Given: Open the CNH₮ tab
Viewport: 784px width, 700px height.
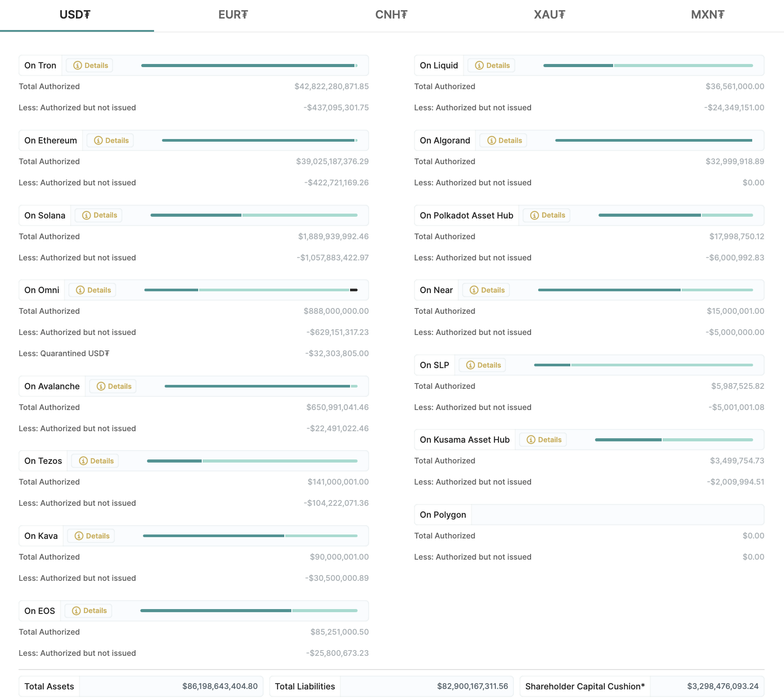Looking at the screenshot, I should [391, 15].
